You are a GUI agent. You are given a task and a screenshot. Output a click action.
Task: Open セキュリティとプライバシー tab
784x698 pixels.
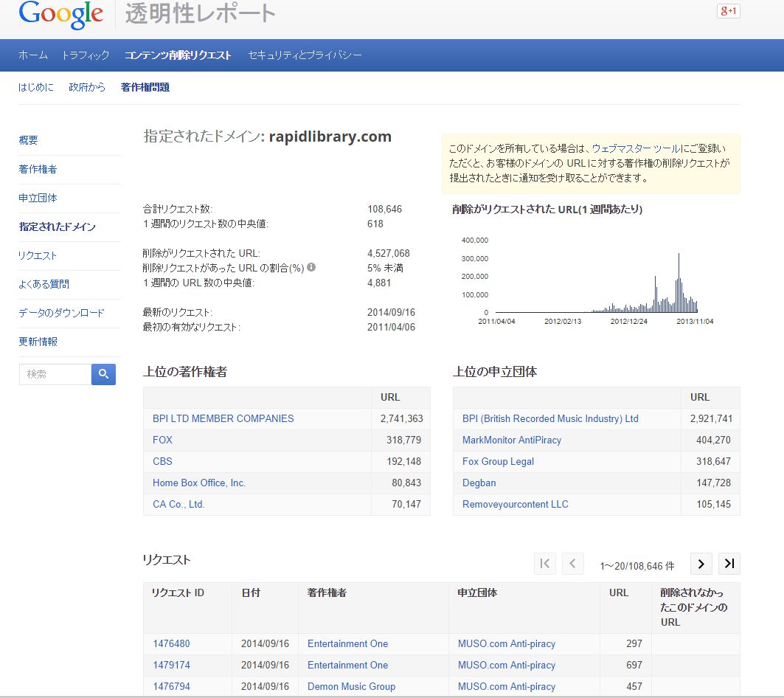(x=305, y=55)
